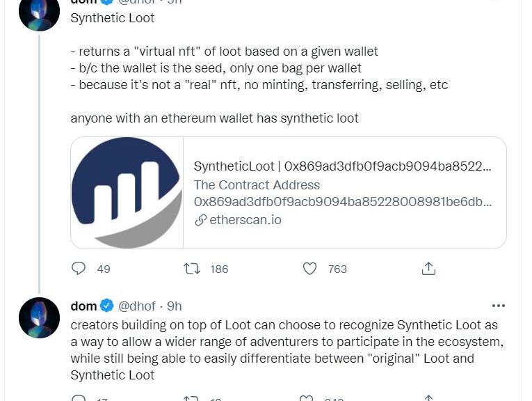532x401 pixels.
Task: Click the reply icon on Synthetic Loot tweet
Action: pyautogui.click(x=79, y=269)
